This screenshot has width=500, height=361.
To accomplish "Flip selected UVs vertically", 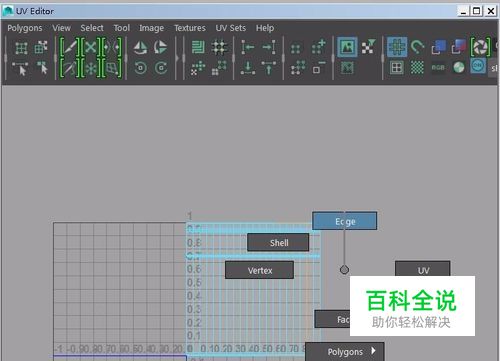I will coord(161,47).
